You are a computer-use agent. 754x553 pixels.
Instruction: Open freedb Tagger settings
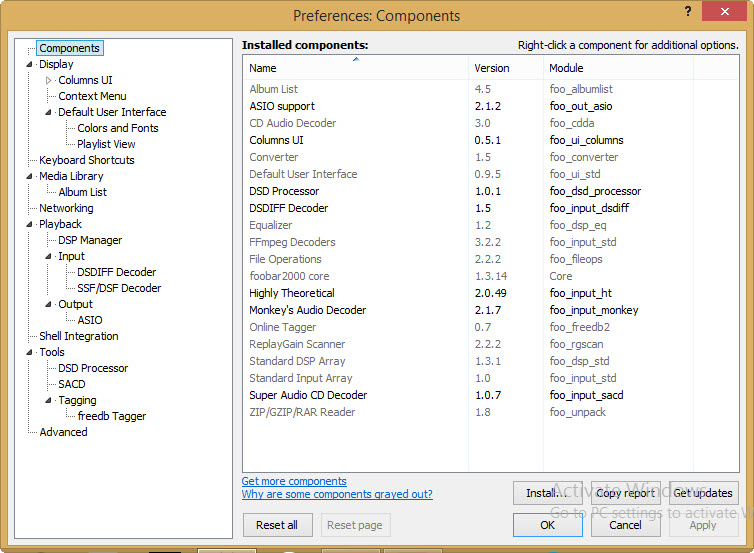click(112, 416)
